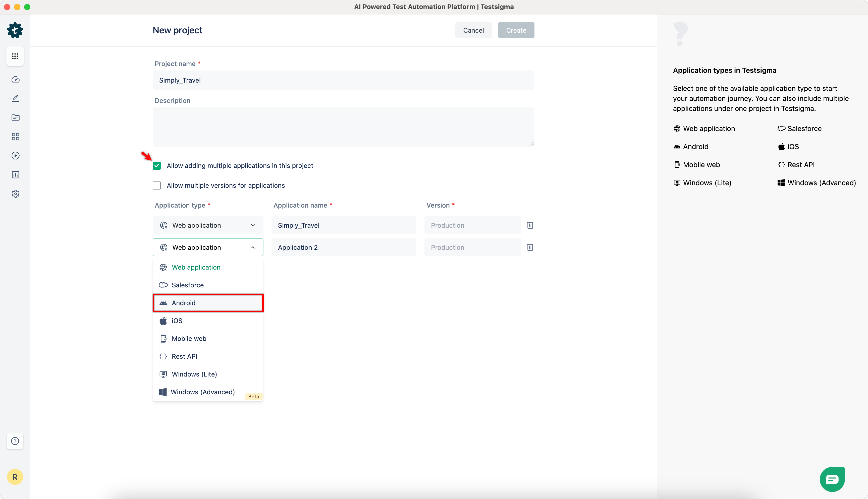Click the New project heading
Viewport: 868px width, 499px height.
click(178, 30)
